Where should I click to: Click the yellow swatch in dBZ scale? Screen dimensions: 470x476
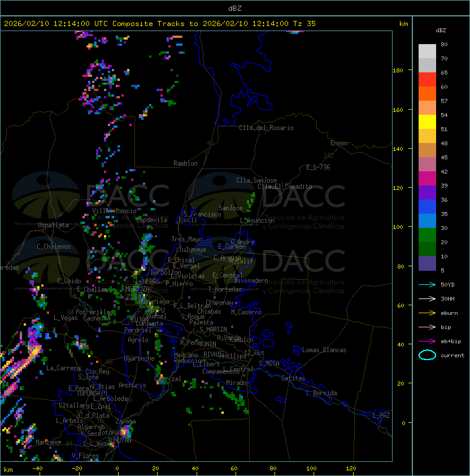(x=427, y=122)
